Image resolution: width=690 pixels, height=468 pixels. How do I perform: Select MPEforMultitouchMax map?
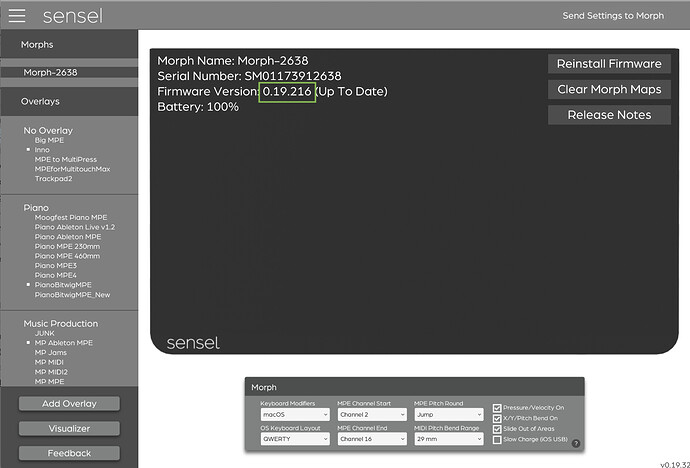click(73, 169)
